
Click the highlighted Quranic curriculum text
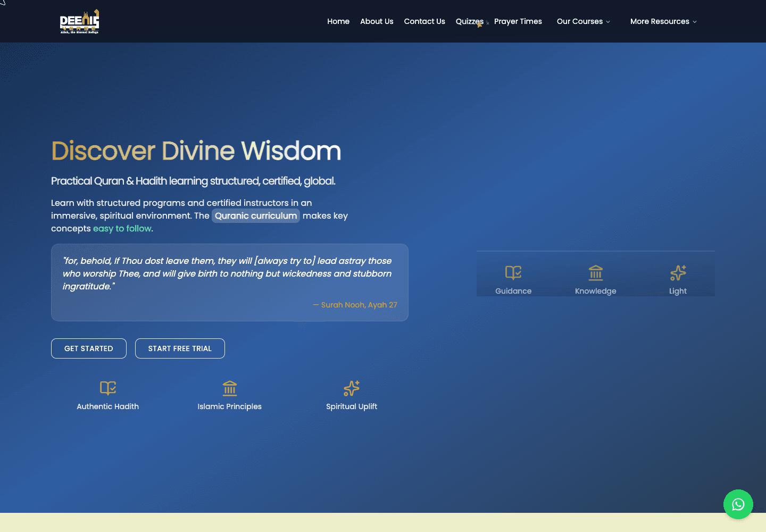pyautogui.click(x=256, y=215)
